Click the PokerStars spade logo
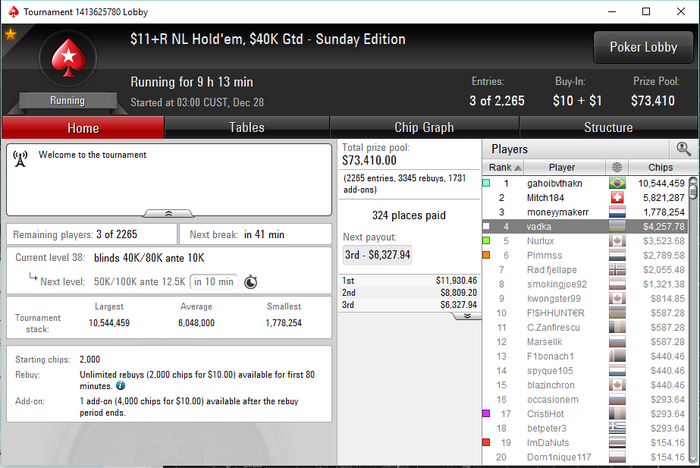Image resolution: width=700 pixels, height=468 pixels. pos(68,58)
